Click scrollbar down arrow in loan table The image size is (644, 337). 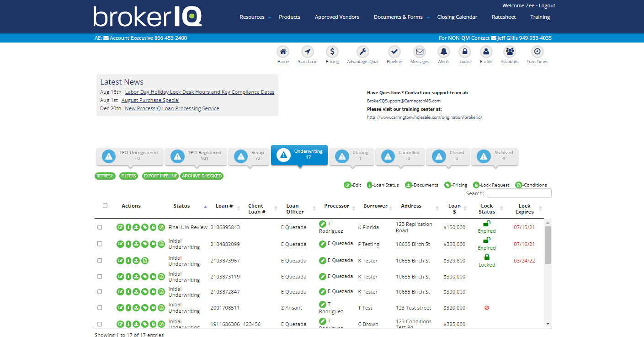[x=548, y=324]
